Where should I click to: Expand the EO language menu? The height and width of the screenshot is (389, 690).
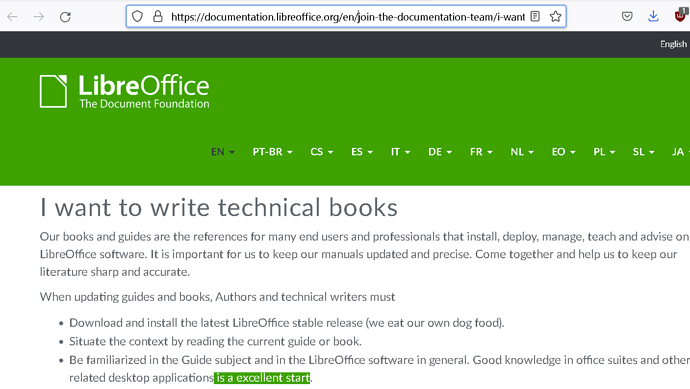[x=564, y=152]
